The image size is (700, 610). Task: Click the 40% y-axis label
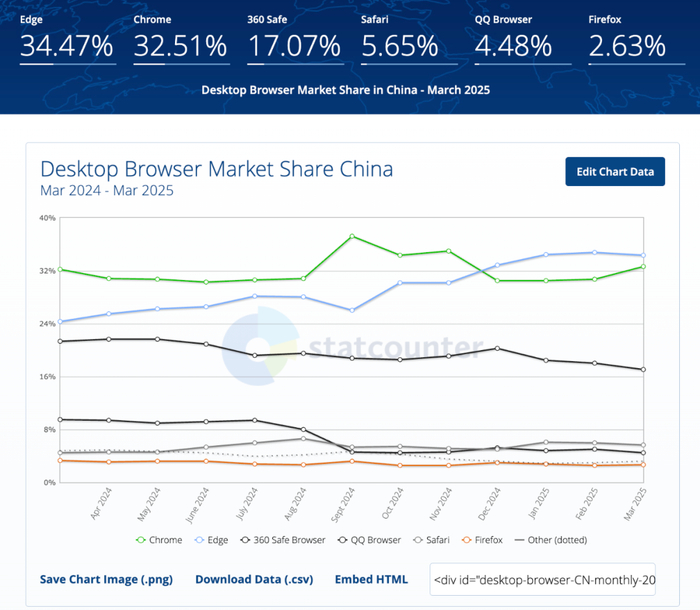click(x=47, y=218)
